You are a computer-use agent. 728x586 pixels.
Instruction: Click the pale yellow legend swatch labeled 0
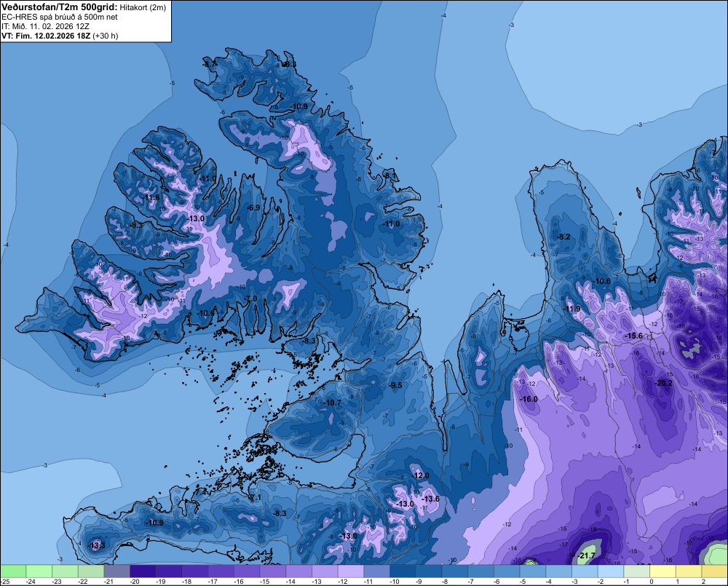(663, 571)
